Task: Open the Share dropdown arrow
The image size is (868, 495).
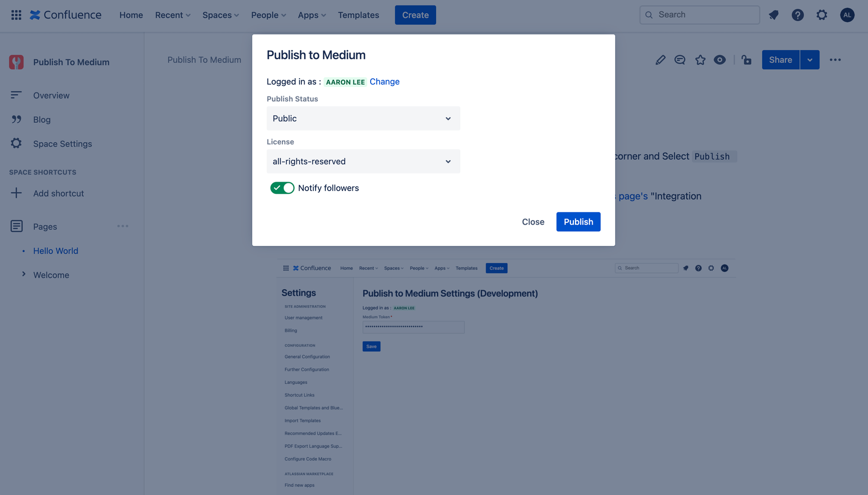Action: pyautogui.click(x=810, y=60)
